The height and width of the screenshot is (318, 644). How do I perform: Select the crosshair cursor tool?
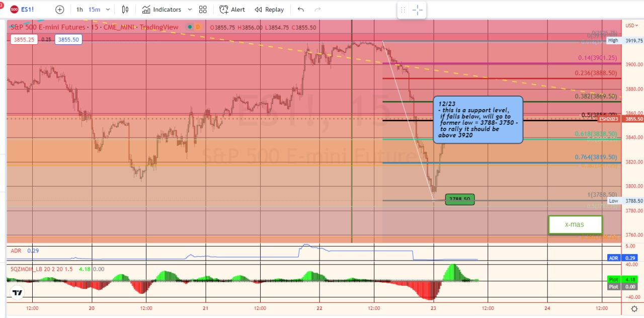(417, 10)
